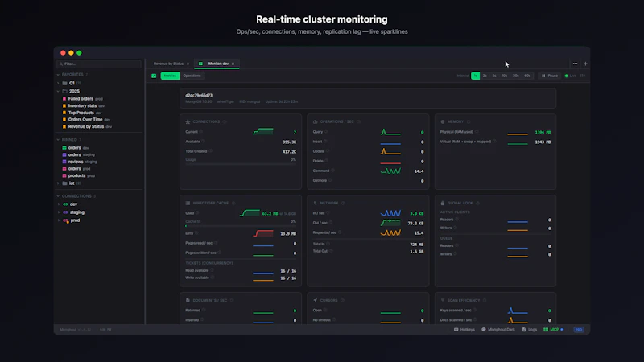Change the Monghoul Dark theme
Image resolution: width=644 pixels, height=362 pixels.
click(x=498, y=330)
